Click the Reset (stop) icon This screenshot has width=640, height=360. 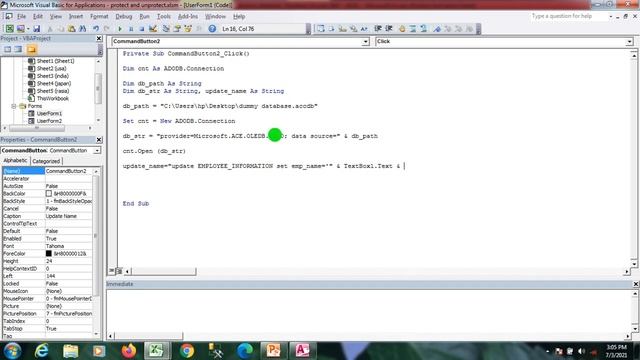coord(142,29)
